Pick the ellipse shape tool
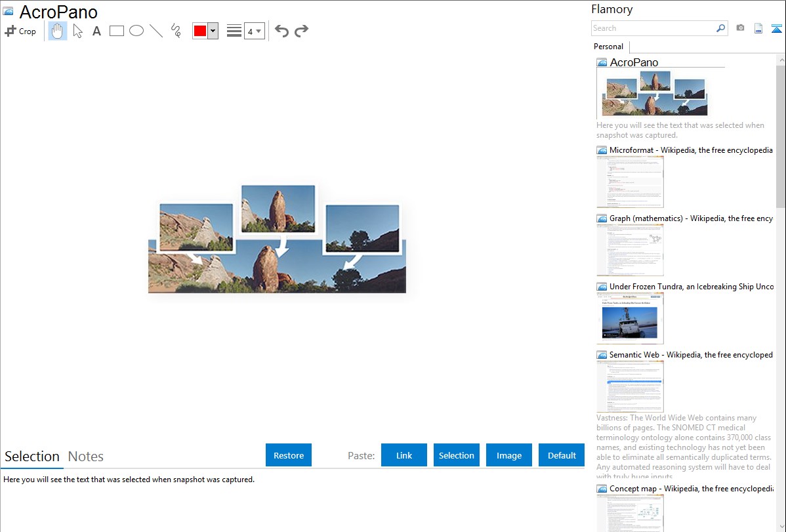Screen dimensions: 786x532 (x=136, y=31)
